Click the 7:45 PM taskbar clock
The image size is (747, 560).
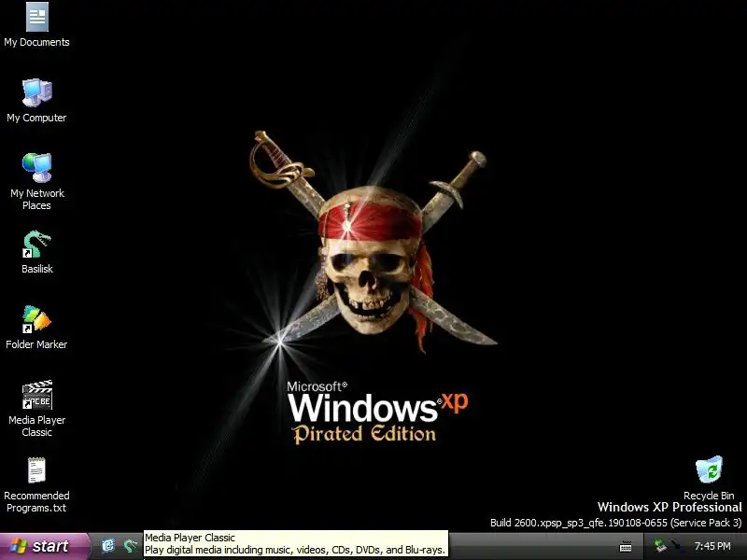712,546
